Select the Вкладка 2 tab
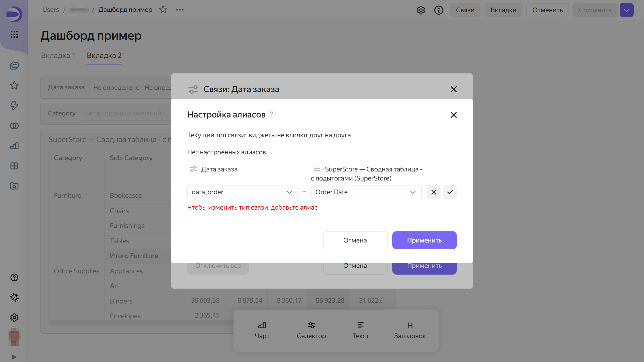 pyautogui.click(x=104, y=55)
